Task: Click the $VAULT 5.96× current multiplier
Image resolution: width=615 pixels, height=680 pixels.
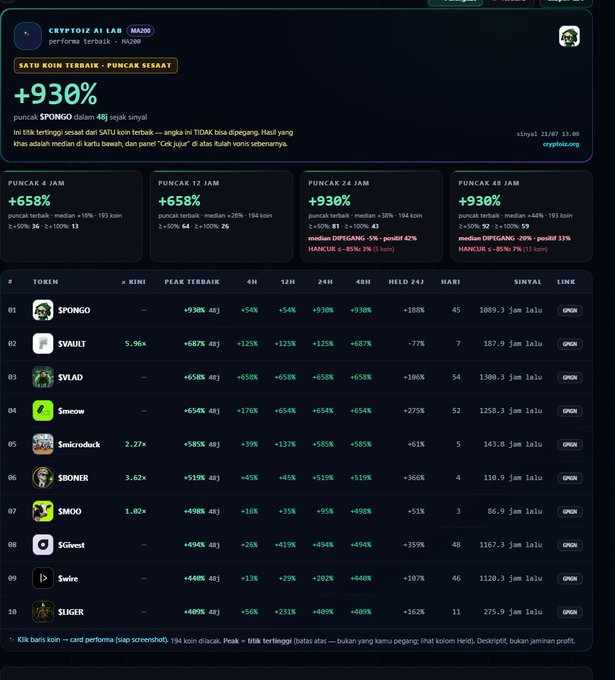Action: [135, 343]
